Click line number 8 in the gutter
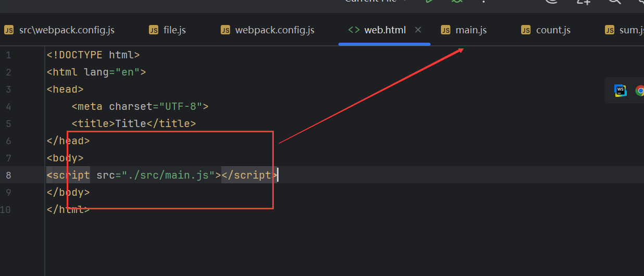The width and height of the screenshot is (644, 276). [8, 175]
